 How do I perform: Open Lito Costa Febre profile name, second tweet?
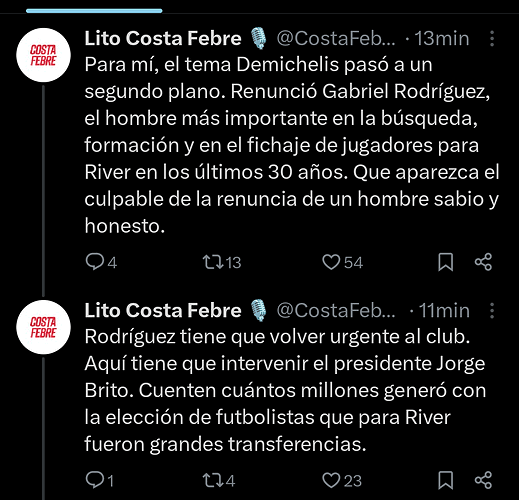163,311
